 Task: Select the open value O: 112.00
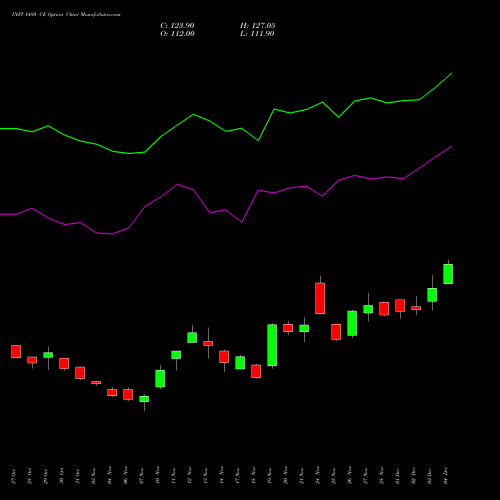177,34
